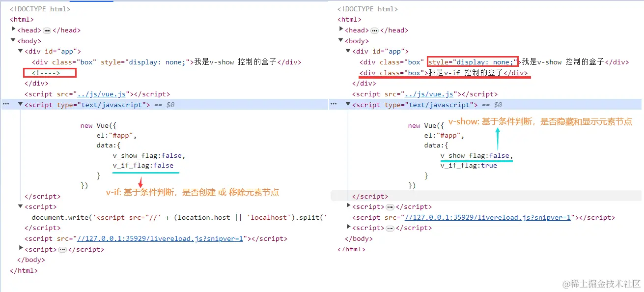644x292 pixels.
Task: Click v_show_flag:false line in right panel
Action: (x=476, y=155)
